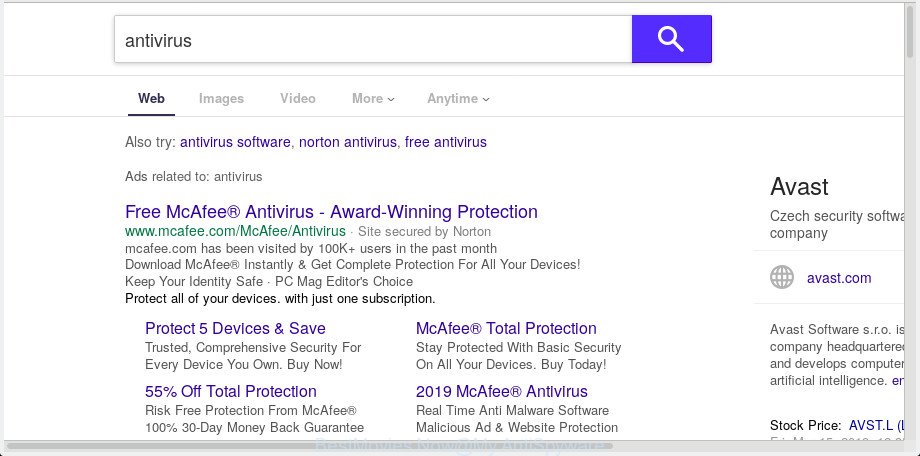Click inside the antivirus search box
This screenshot has height=456, width=920.
(373, 39)
